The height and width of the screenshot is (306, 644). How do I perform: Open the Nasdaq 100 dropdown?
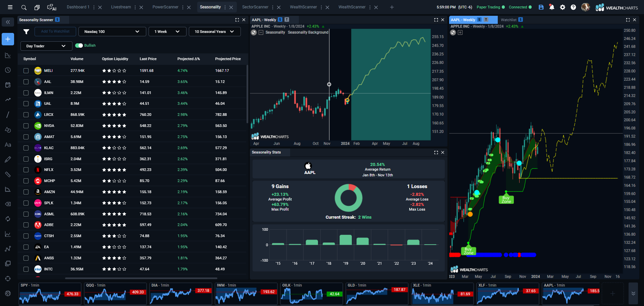[112, 32]
